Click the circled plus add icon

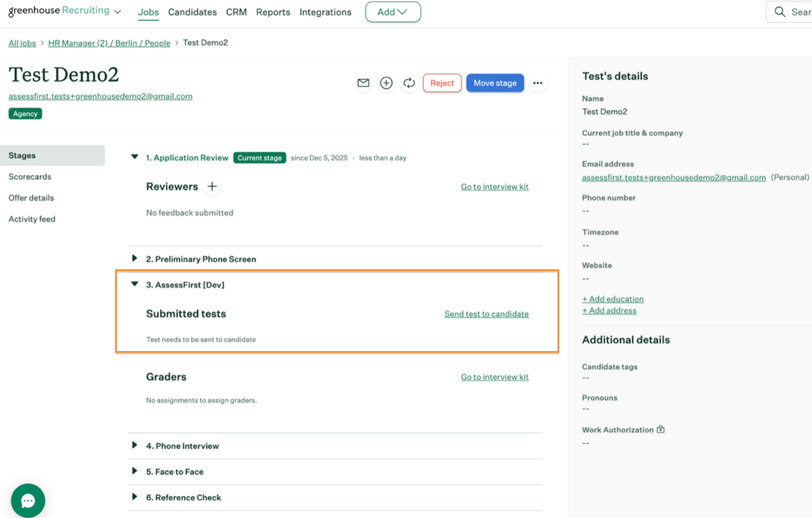[386, 83]
